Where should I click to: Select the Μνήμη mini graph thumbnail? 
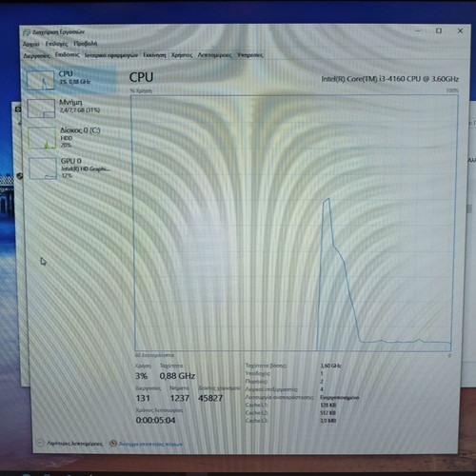(x=41, y=109)
